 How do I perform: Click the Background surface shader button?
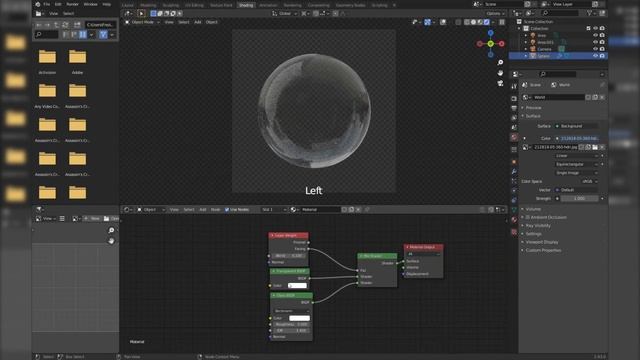(577, 126)
